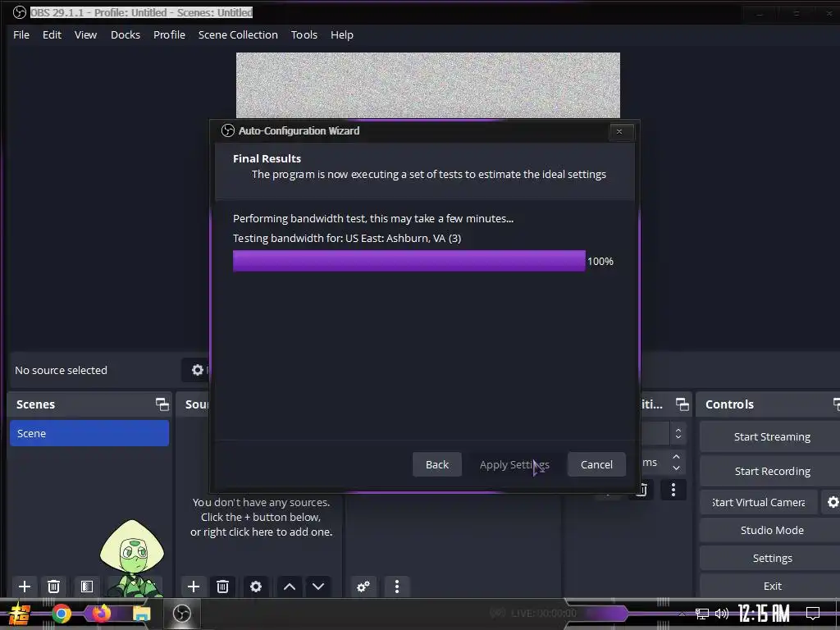Image resolution: width=840 pixels, height=630 pixels.
Task: Move source down with arrow icon
Action: tap(318, 587)
